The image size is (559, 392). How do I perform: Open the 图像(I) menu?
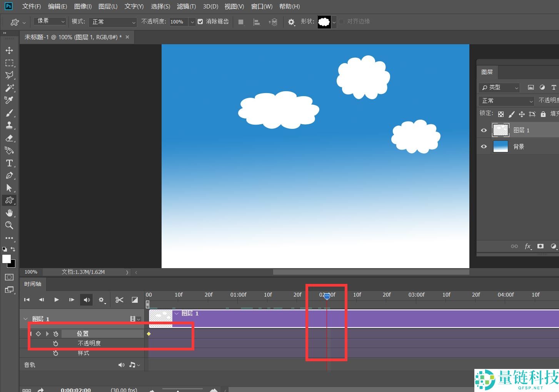point(83,7)
